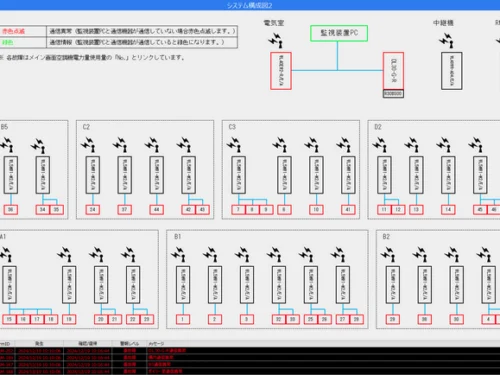
Task: Click the antenna icon above unit 14
Action: click(444, 145)
